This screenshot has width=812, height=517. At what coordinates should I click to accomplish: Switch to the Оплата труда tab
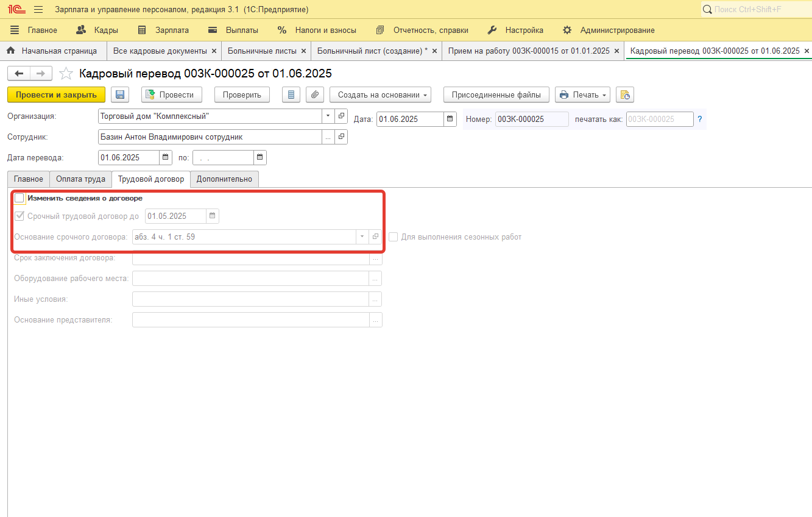[80, 179]
